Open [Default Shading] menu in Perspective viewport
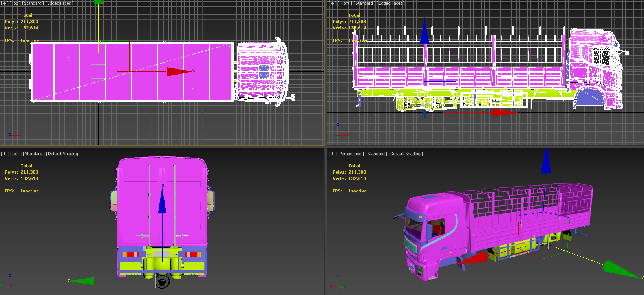Screen dimensions: 644x295 pos(406,154)
